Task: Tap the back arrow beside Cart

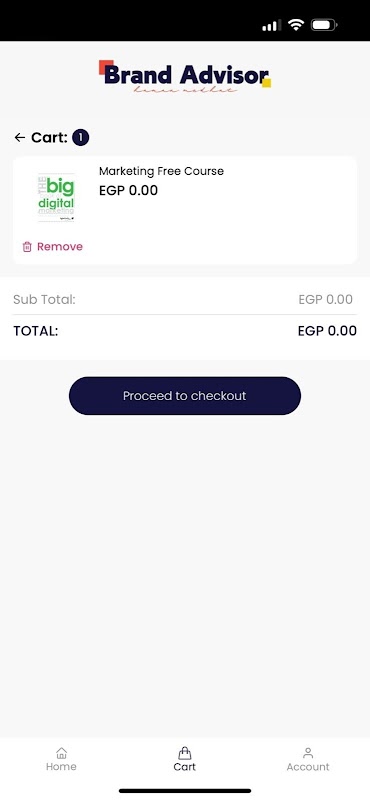Action: point(20,137)
